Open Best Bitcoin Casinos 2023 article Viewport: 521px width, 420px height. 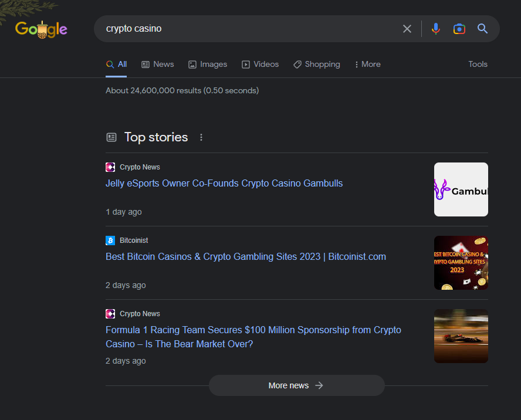tap(246, 257)
